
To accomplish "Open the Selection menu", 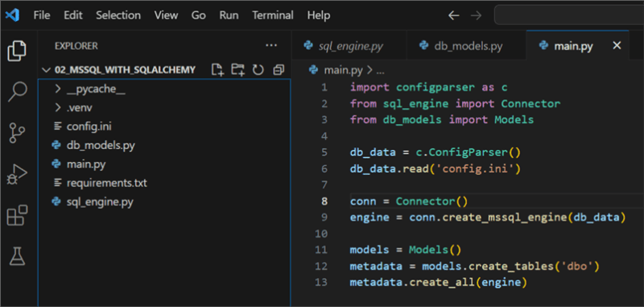I will click(118, 15).
